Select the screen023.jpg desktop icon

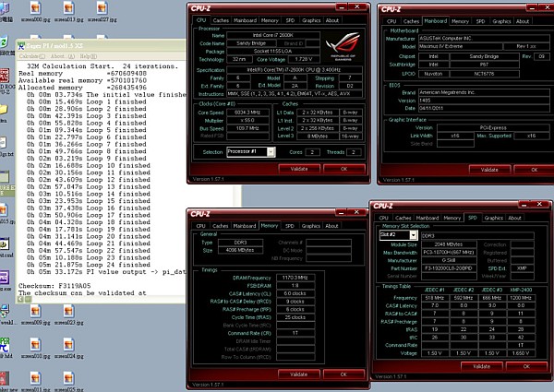pos(69,315)
